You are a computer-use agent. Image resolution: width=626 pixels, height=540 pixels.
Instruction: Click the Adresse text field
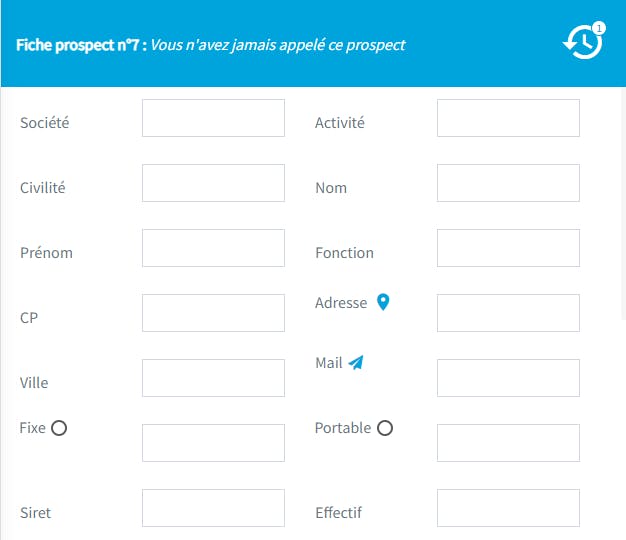point(508,313)
